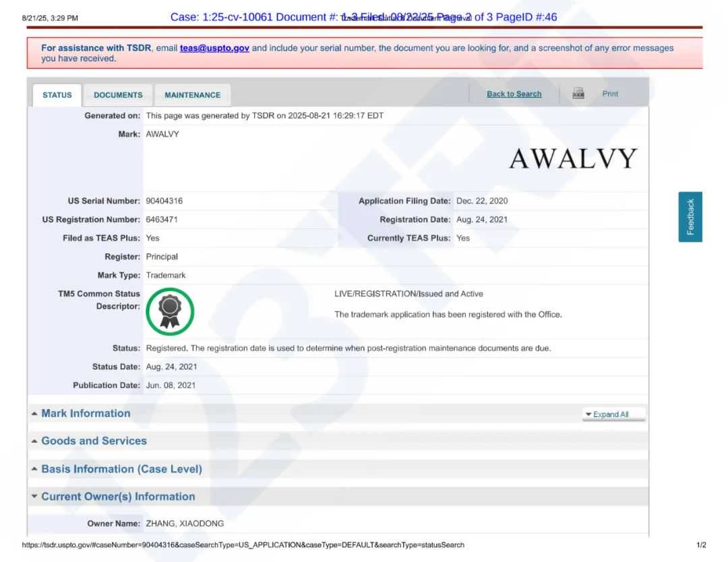
Task: Click the Print link
Action: [610, 94]
